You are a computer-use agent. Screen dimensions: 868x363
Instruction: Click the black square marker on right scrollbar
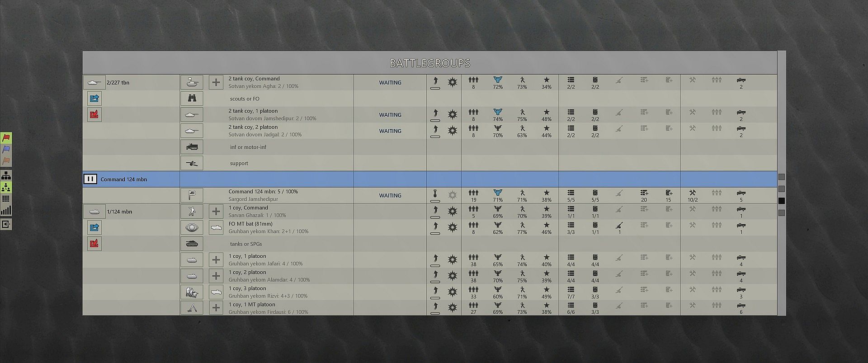pos(782,201)
